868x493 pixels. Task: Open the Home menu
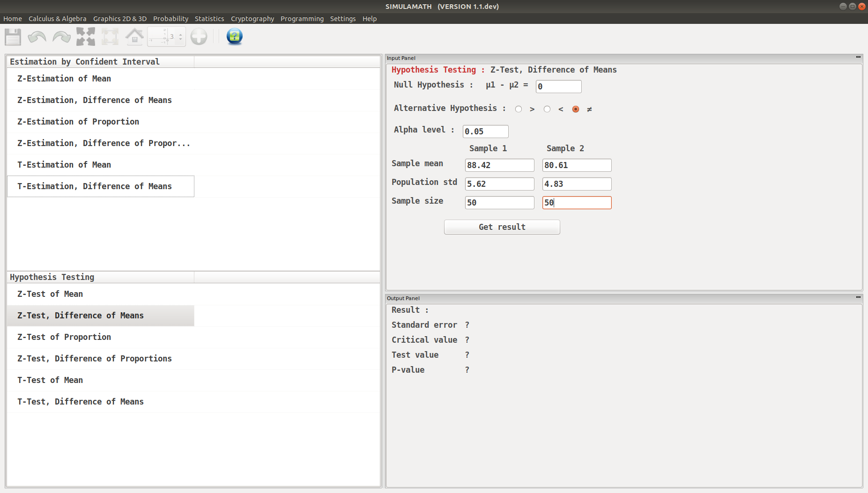tap(13, 19)
